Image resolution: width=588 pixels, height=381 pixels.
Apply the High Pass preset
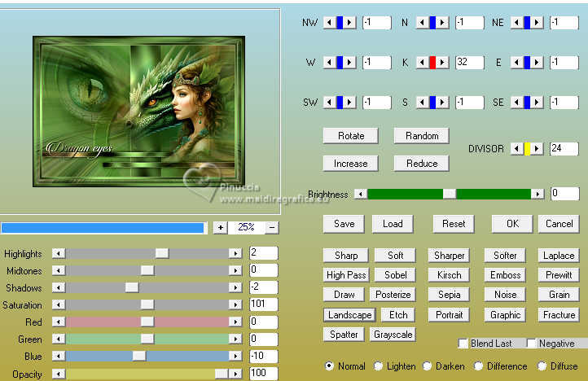point(346,275)
